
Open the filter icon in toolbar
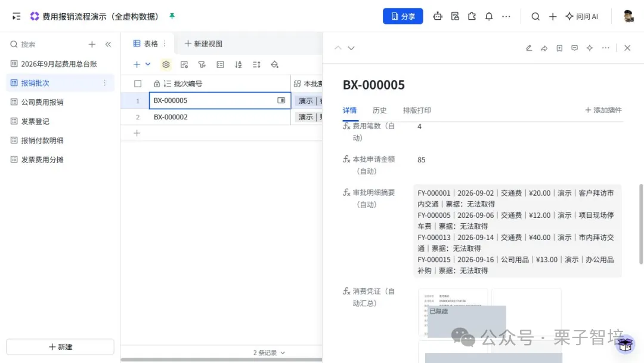click(x=202, y=64)
